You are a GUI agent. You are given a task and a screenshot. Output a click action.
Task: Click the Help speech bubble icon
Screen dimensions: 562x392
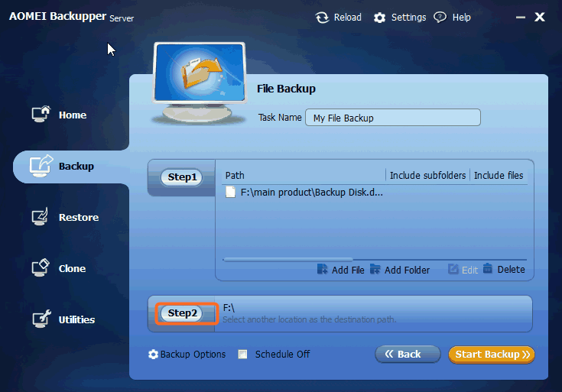(x=440, y=17)
